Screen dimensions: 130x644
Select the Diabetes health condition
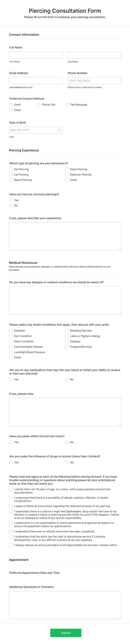click(11, 331)
